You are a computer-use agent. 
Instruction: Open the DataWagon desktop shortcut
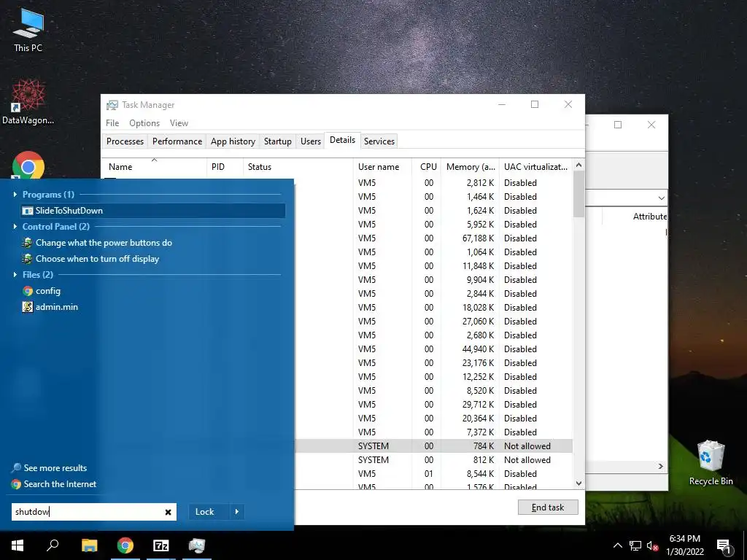pos(28,101)
